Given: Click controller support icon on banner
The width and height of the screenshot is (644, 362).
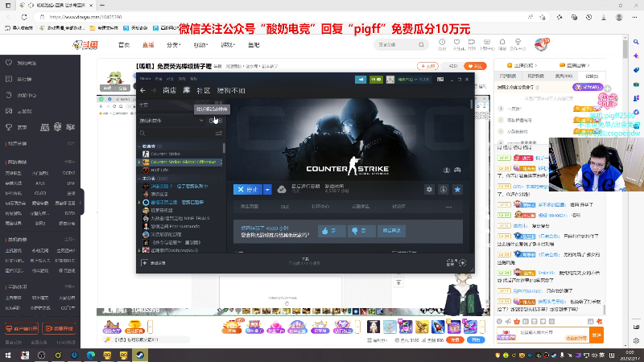Looking at the screenshot, I should click(x=457, y=170).
